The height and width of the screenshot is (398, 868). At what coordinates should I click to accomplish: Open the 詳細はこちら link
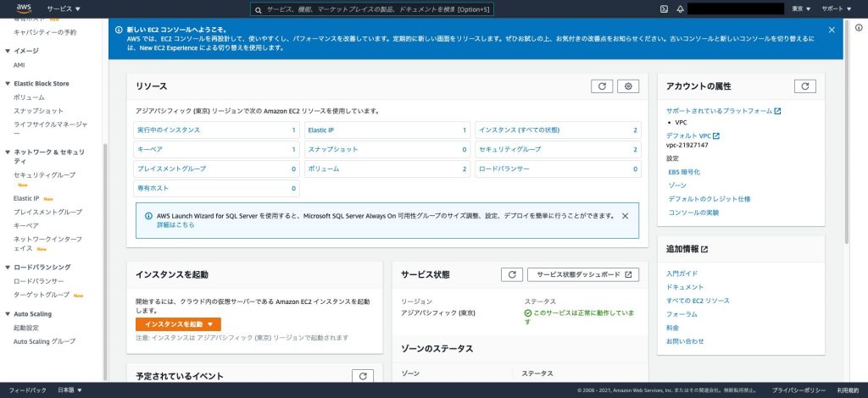tap(175, 225)
